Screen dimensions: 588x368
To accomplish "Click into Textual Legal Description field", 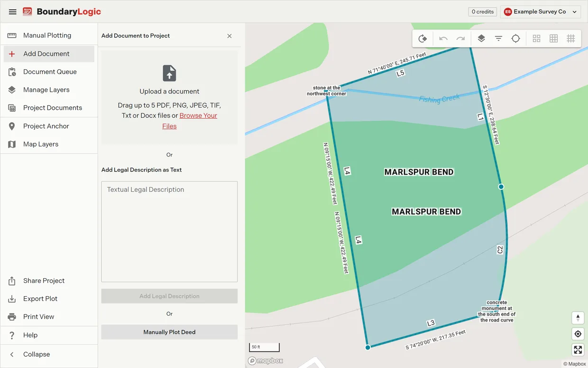I will point(169,232).
